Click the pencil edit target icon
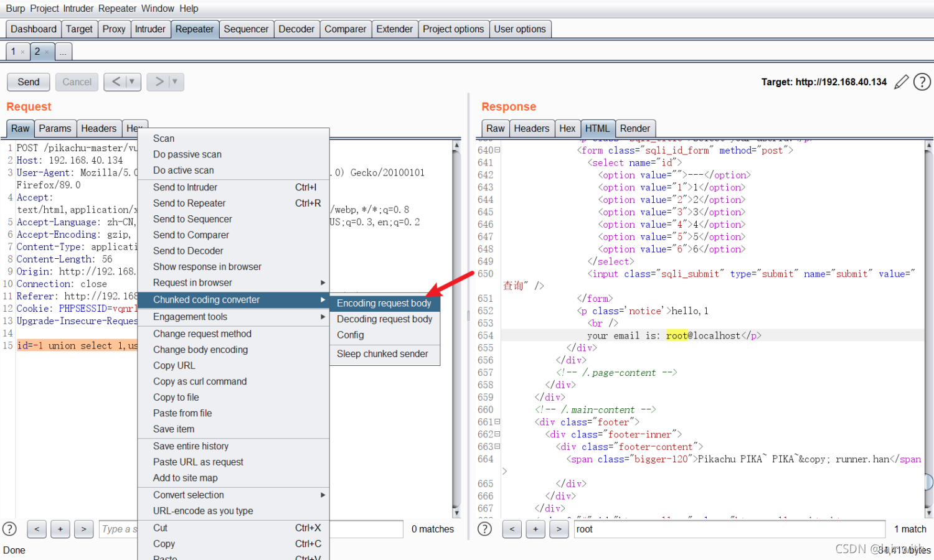 coord(901,82)
